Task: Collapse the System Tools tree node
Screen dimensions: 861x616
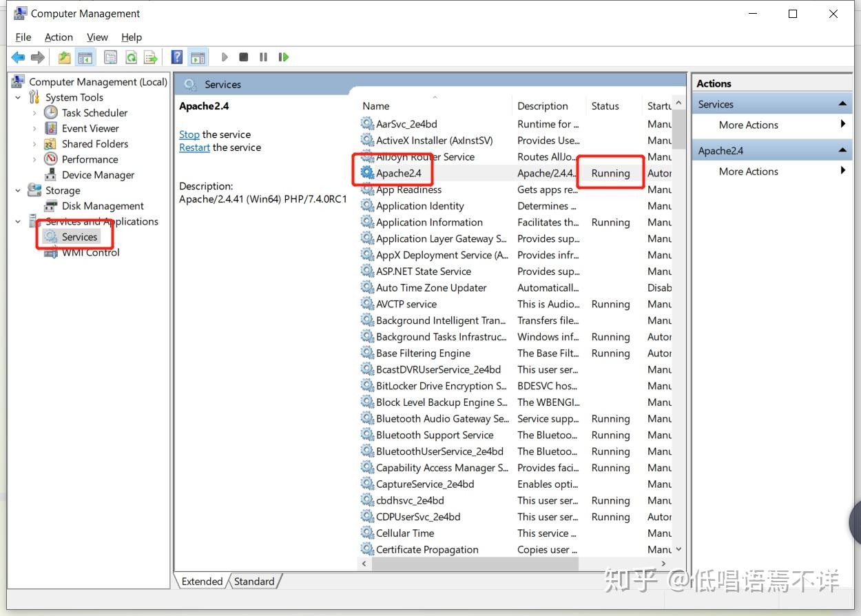Action: click(x=18, y=97)
